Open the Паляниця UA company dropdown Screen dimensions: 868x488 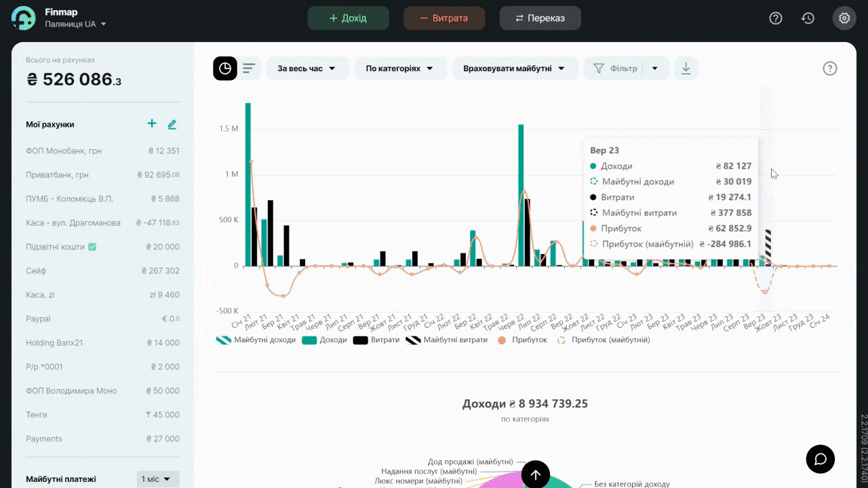(75, 24)
